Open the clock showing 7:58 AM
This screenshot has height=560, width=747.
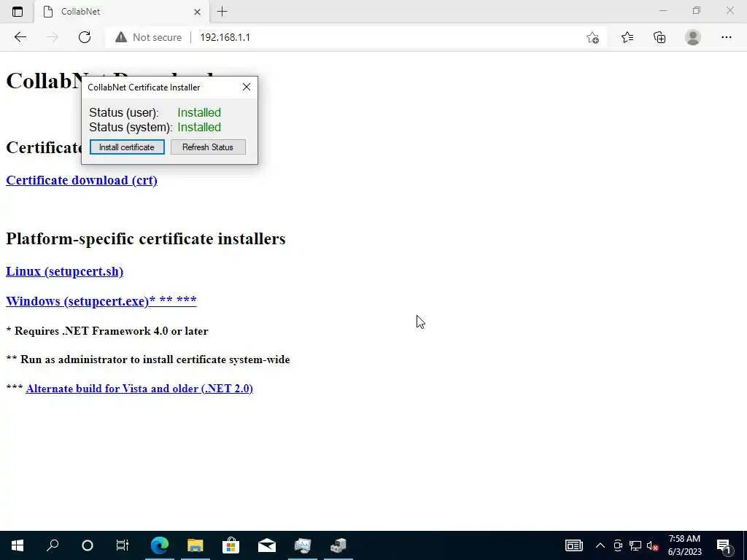tap(684, 545)
